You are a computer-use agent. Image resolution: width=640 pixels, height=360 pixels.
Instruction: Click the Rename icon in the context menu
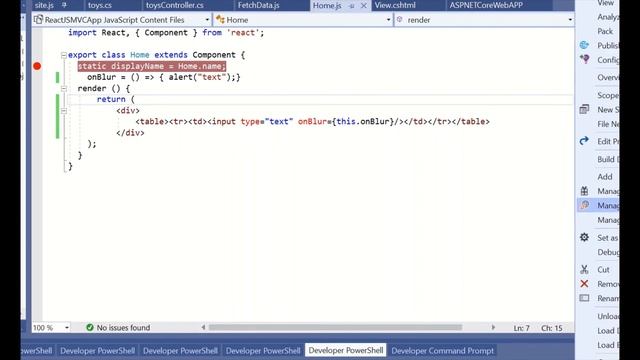[584, 298]
